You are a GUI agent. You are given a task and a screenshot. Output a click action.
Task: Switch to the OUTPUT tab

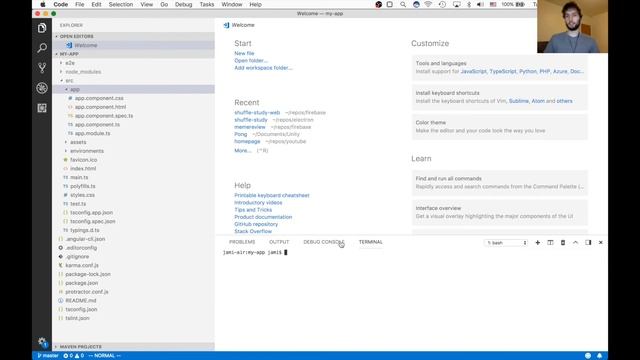click(x=279, y=242)
